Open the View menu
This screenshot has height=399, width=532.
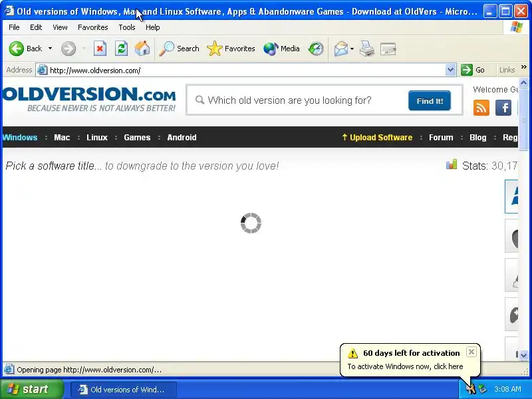coord(60,27)
